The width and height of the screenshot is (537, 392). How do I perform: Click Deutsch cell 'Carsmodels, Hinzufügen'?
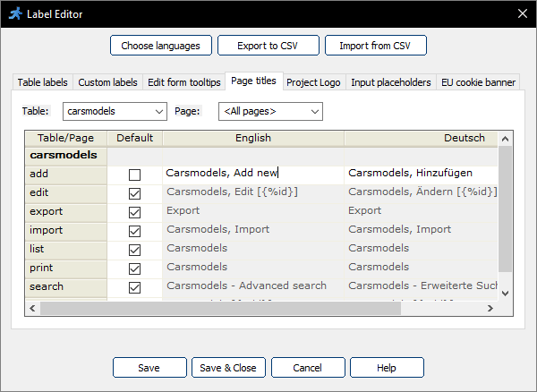tap(421, 175)
